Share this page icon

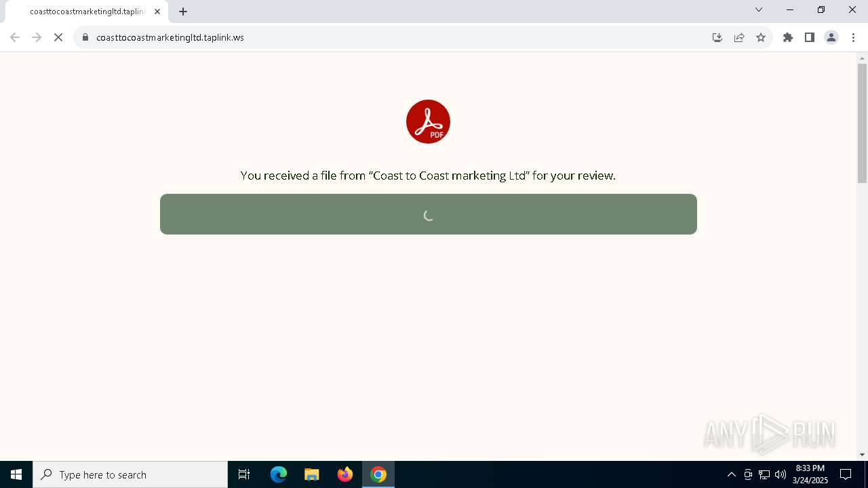tap(739, 37)
